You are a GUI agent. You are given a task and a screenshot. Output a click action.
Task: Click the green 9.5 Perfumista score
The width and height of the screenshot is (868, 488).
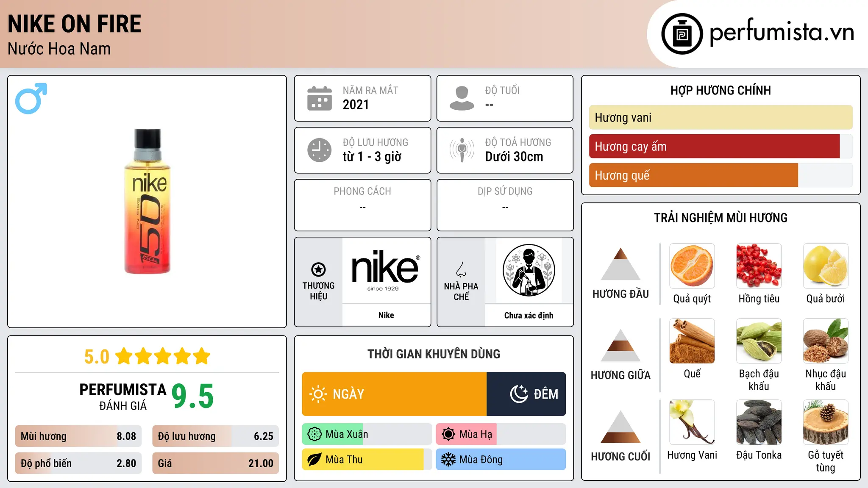click(192, 396)
